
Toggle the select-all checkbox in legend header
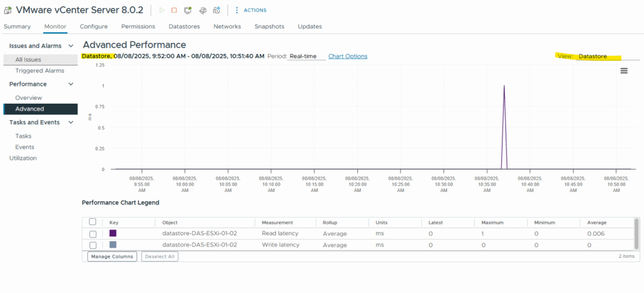[92, 221]
